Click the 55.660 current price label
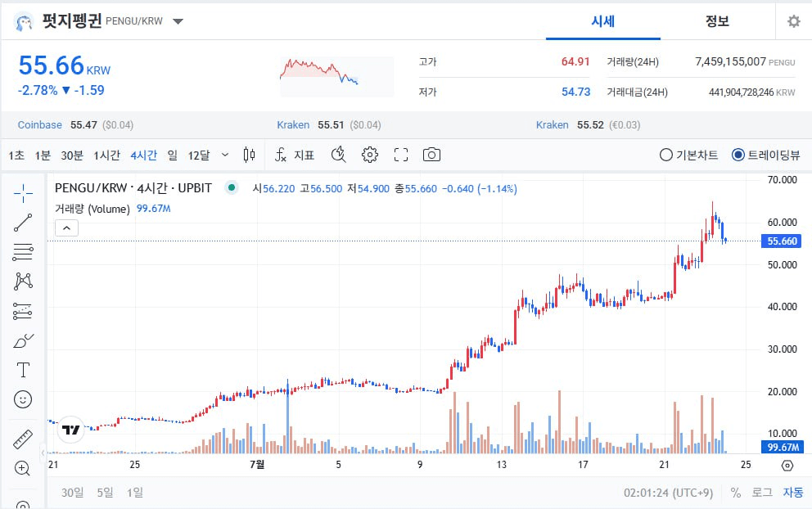The width and height of the screenshot is (812, 509). (782, 241)
